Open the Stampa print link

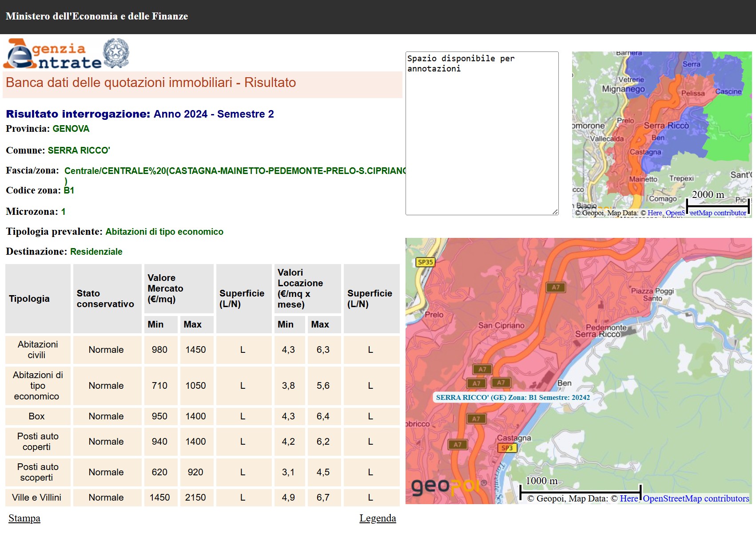tap(24, 518)
